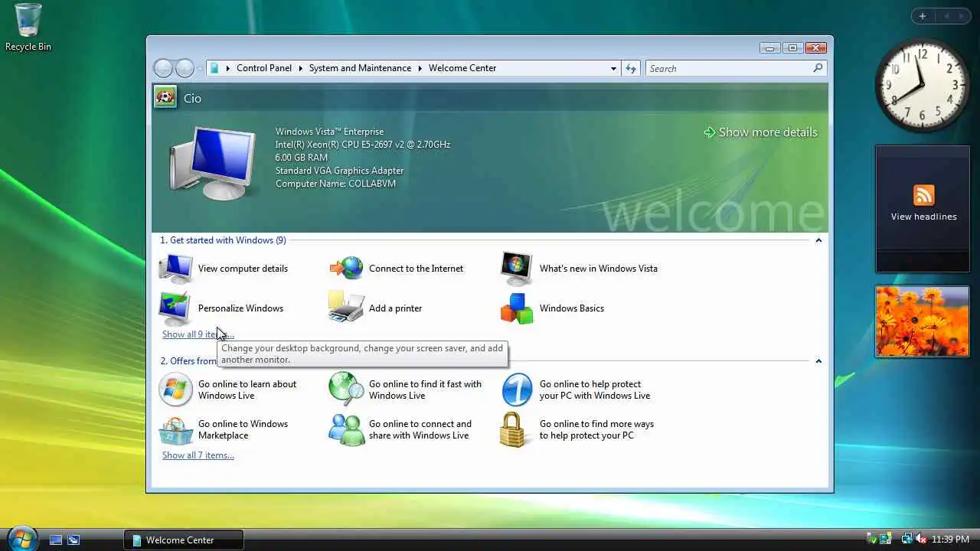Click Show Desktop in Quick Launch

pyautogui.click(x=56, y=540)
